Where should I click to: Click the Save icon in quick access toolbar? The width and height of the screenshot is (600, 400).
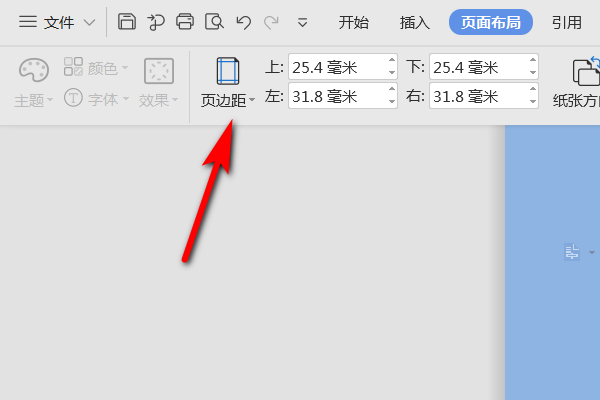pyautogui.click(x=127, y=21)
